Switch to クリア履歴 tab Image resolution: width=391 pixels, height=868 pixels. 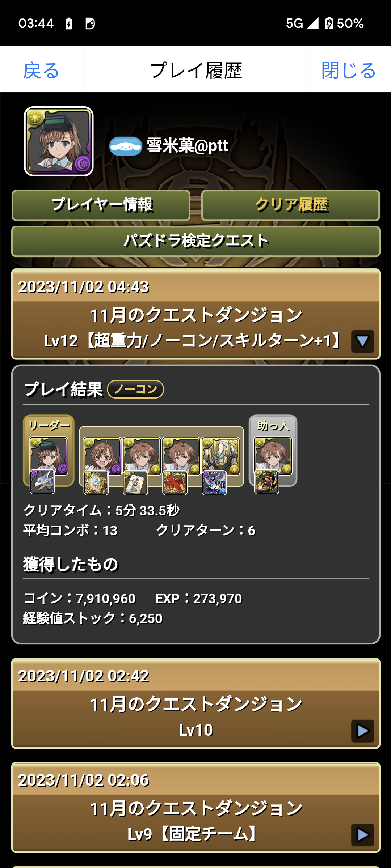291,205
